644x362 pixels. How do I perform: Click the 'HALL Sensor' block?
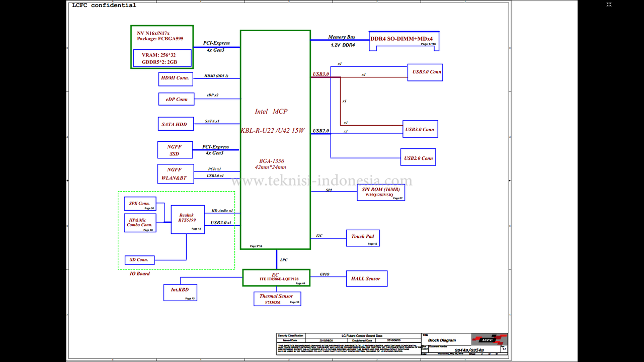[x=366, y=279]
